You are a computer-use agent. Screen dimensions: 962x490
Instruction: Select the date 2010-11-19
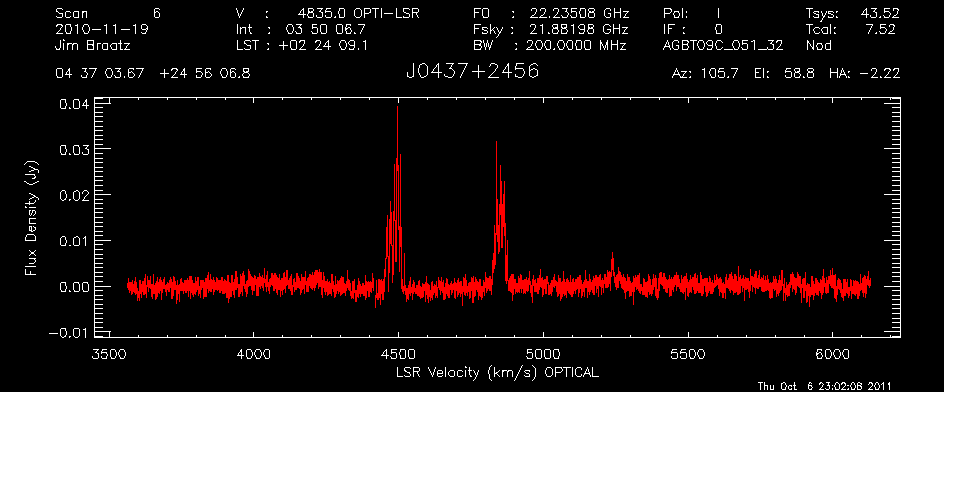[102, 29]
